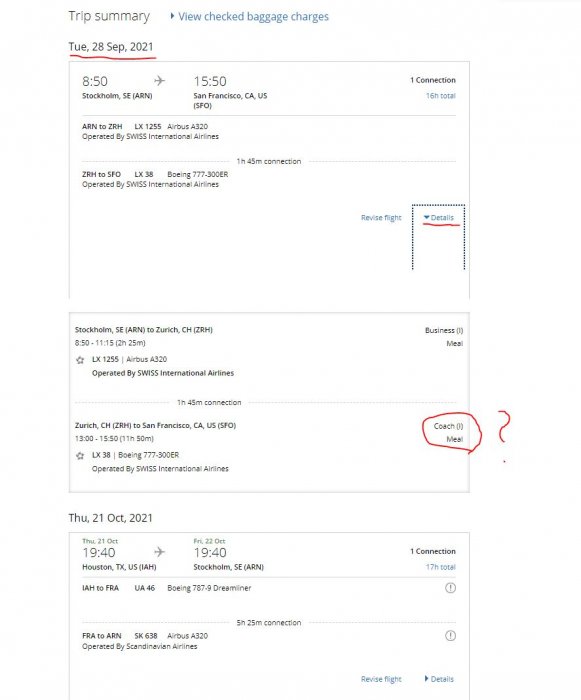
Task: Collapse Details for the 28 Sep flight
Action: pyautogui.click(x=439, y=217)
